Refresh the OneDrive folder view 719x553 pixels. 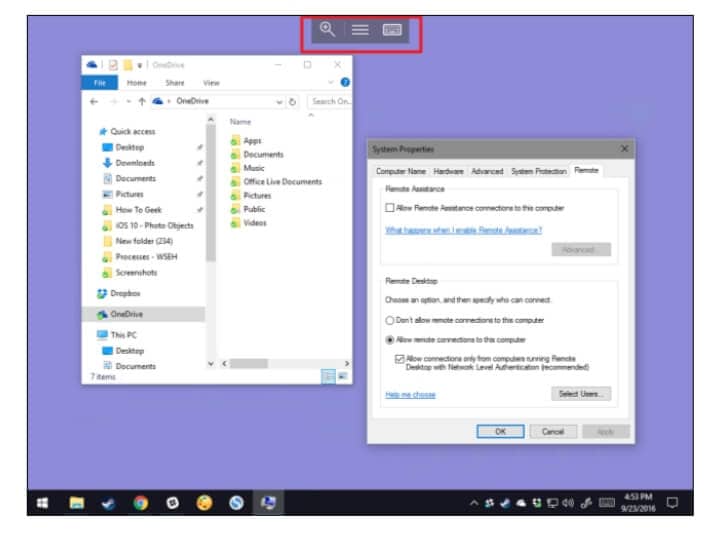293,102
